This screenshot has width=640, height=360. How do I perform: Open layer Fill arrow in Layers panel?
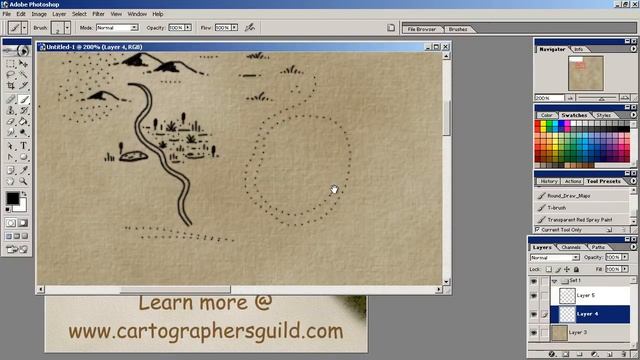tap(625, 269)
